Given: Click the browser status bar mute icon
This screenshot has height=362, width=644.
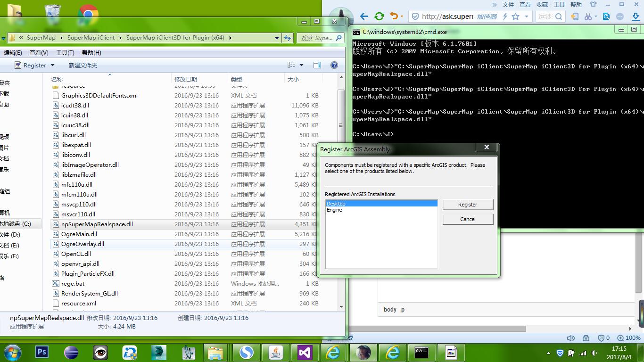Looking at the screenshot, I should (570, 338).
